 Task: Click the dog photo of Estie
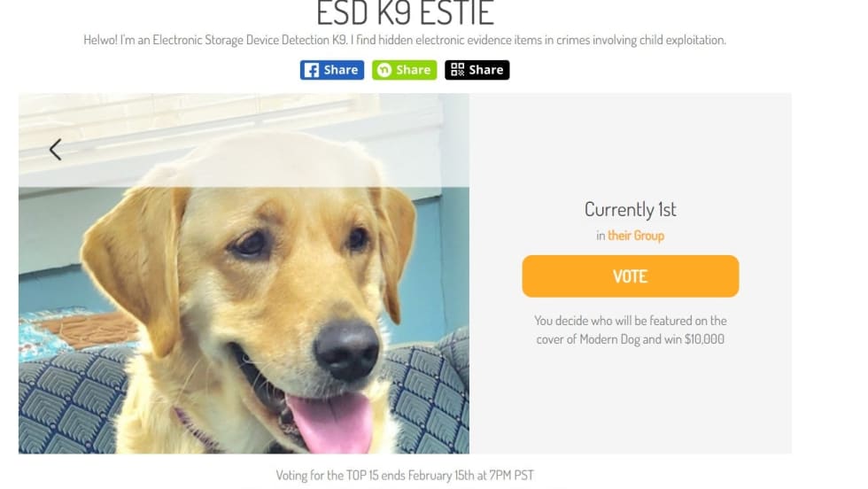pyautogui.click(x=244, y=274)
